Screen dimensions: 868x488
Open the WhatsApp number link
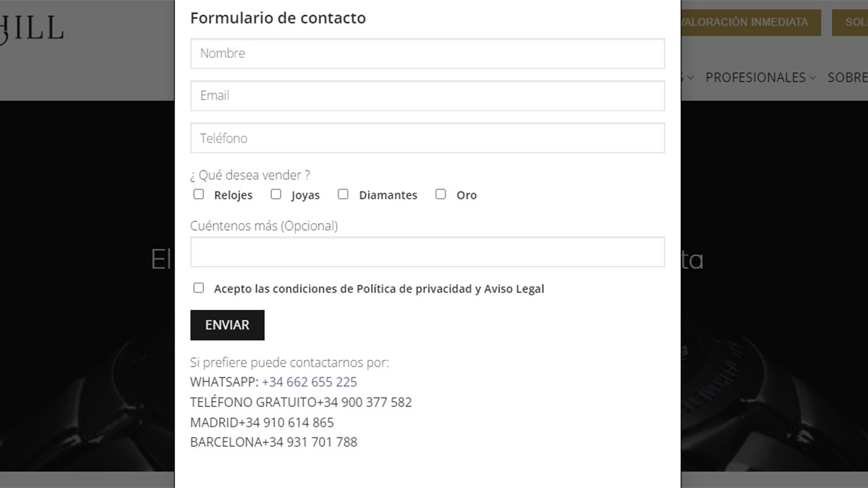309,382
